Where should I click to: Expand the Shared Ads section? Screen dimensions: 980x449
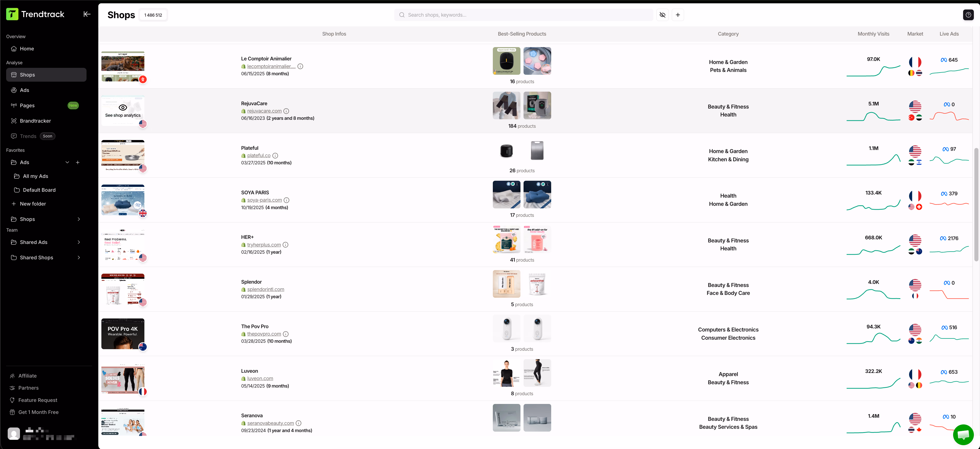[x=78, y=242]
